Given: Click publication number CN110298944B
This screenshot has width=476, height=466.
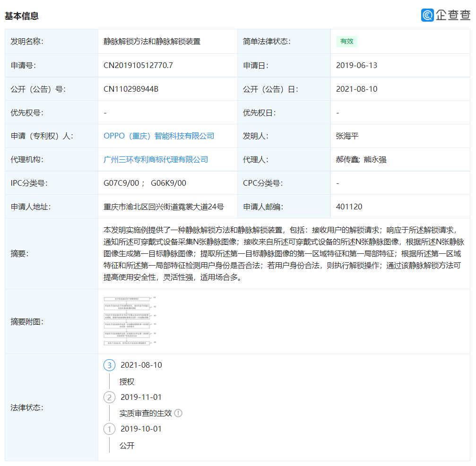Looking at the screenshot, I should tap(131, 89).
